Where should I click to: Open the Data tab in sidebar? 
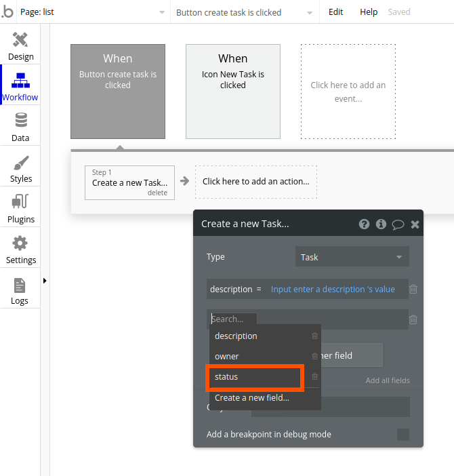pyautogui.click(x=20, y=127)
